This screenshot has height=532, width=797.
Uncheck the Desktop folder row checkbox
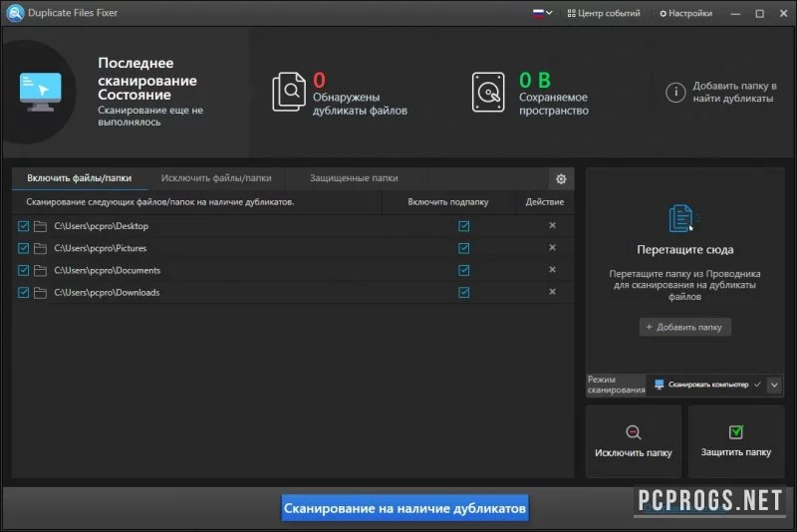(x=23, y=226)
